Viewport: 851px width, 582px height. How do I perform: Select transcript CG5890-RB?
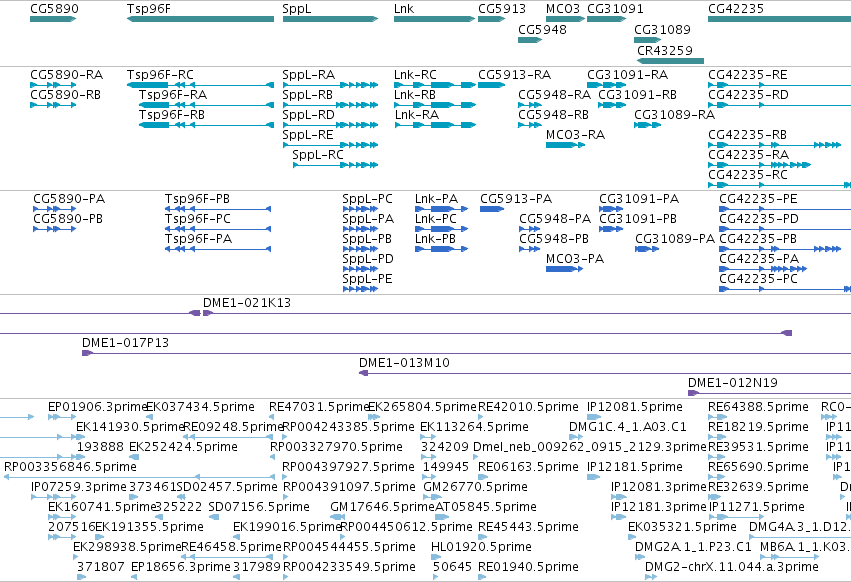pyautogui.click(x=53, y=105)
